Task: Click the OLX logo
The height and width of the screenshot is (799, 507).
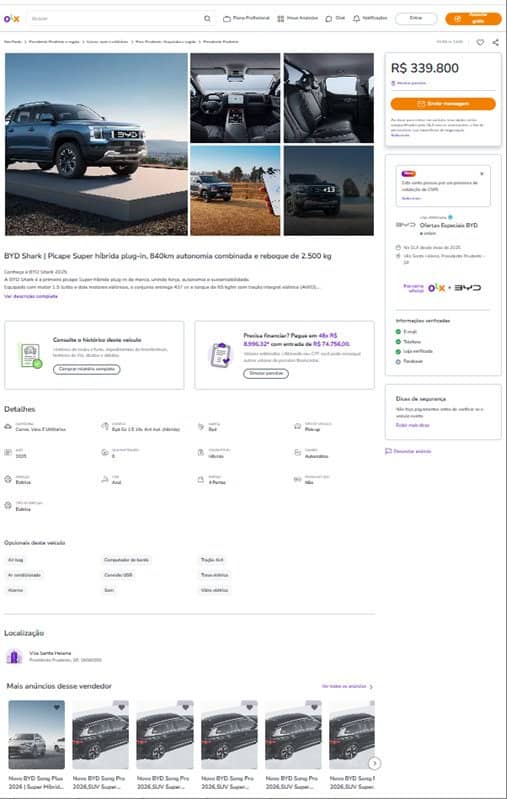Action: [x=11, y=19]
